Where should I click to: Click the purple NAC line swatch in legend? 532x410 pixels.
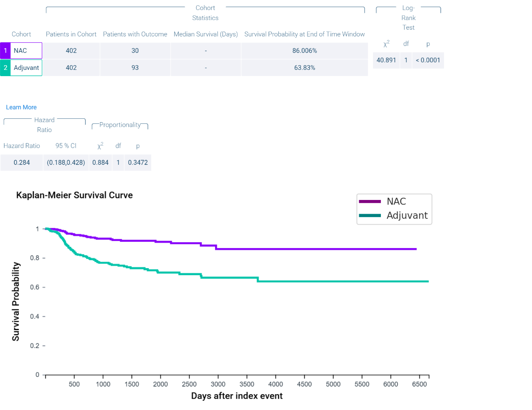(370, 202)
